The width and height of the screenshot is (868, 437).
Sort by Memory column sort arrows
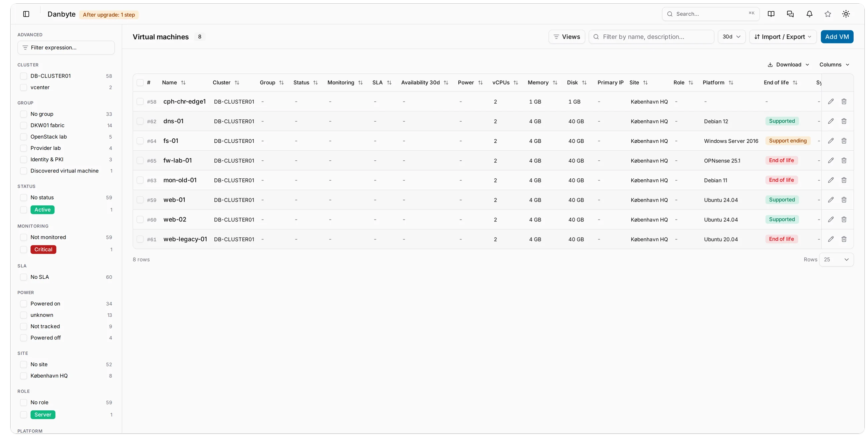pyautogui.click(x=555, y=83)
